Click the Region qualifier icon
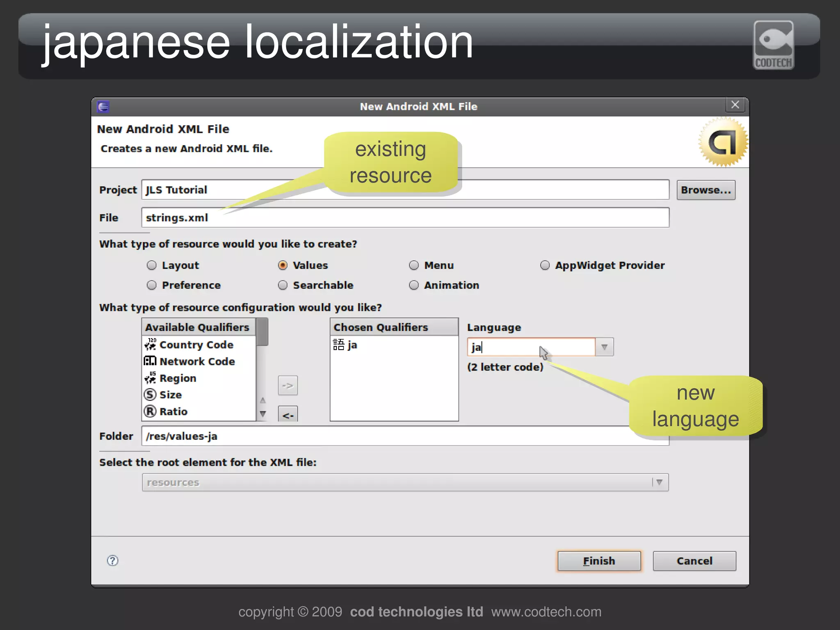The width and height of the screenshot is (840, 630). pyautogui.click(x=151, y=378)
